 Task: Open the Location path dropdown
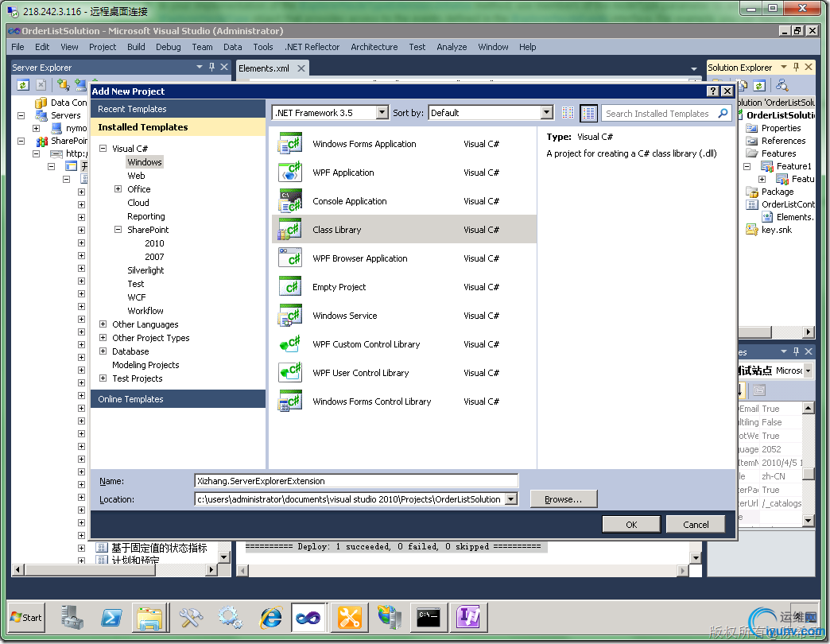click(x=511, y=499)
